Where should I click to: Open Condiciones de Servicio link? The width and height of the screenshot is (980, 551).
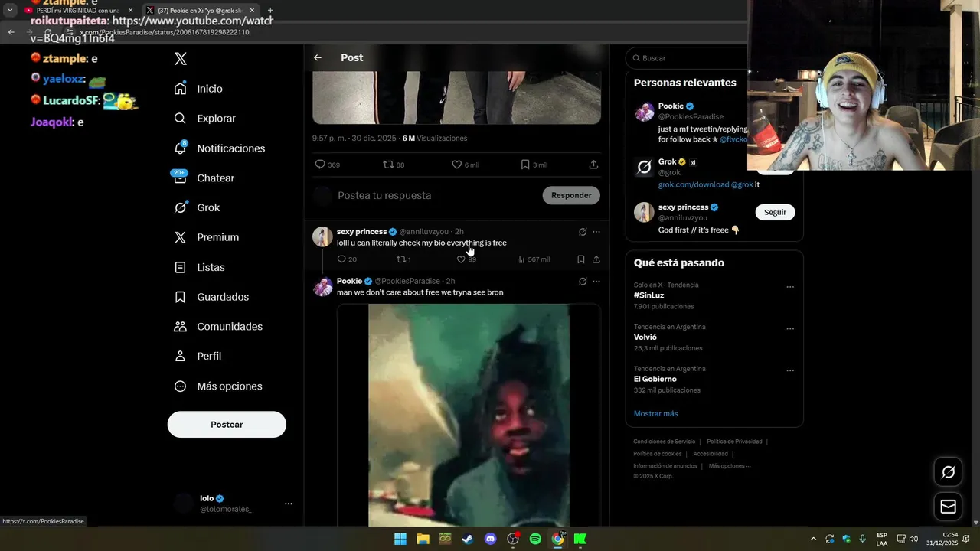[x=665, y=442]
